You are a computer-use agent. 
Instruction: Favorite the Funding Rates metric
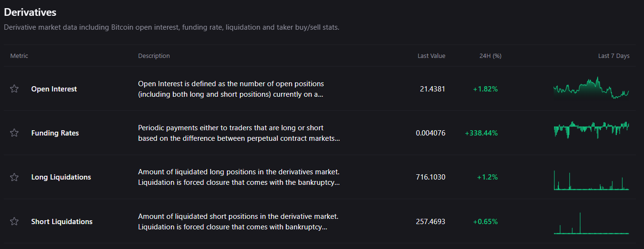pyautogui.click(x=14, y=133)
